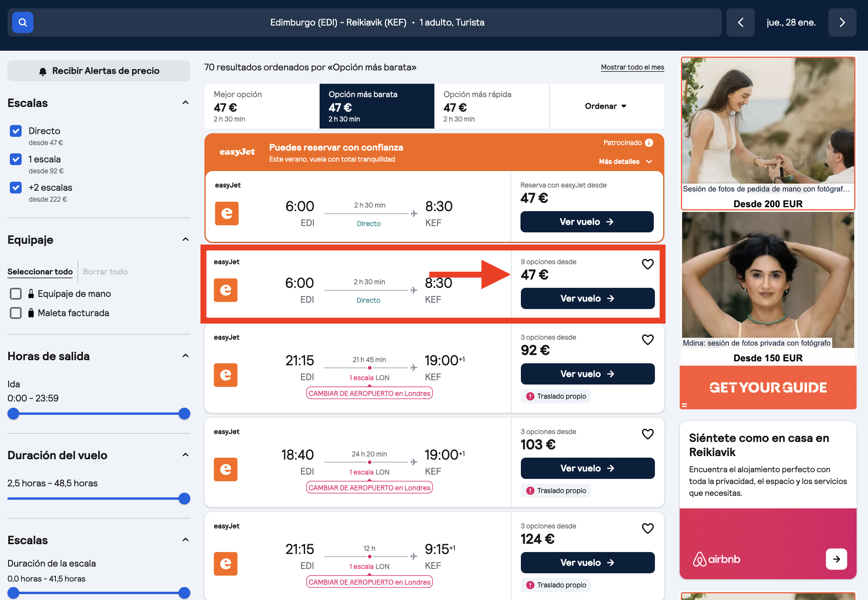This screenshot has width=868, height=600.
Task: Check the Equipaje de mano option
Action: coord(16,294)
